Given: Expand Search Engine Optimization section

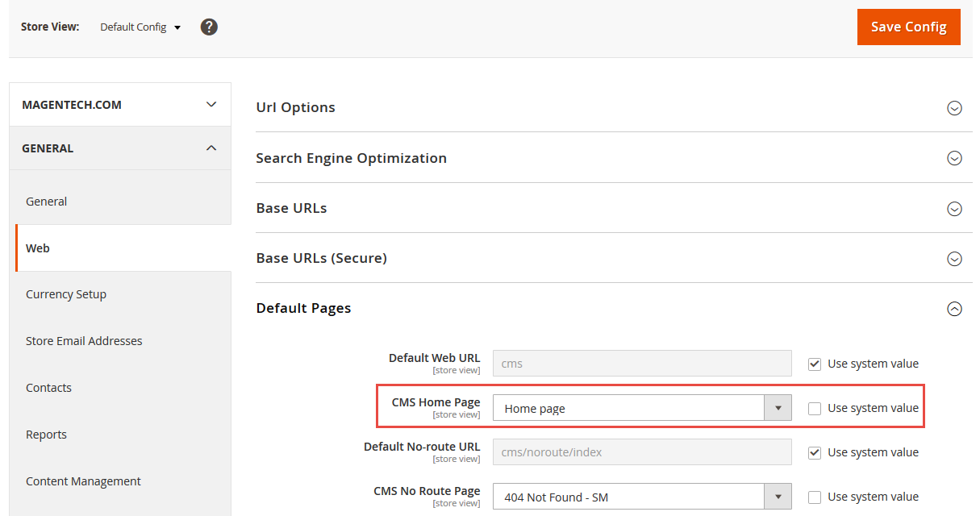Looking at the screenshot, I should [x=954, y=158].
